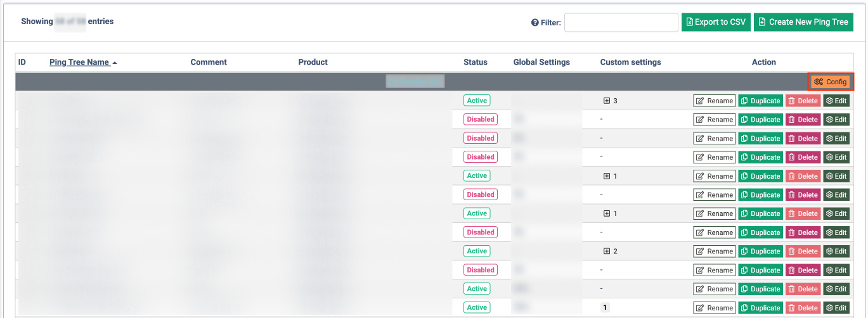Image resolution: width=868 pixels, height=318 pixels.
Task: Focus the Filter text input field
Action: tap(621, 23)
